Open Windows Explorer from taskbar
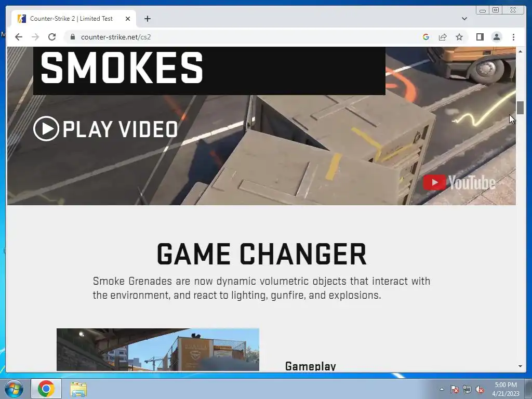The height and width of the screenshot is (399, 532). click(78, 389)
